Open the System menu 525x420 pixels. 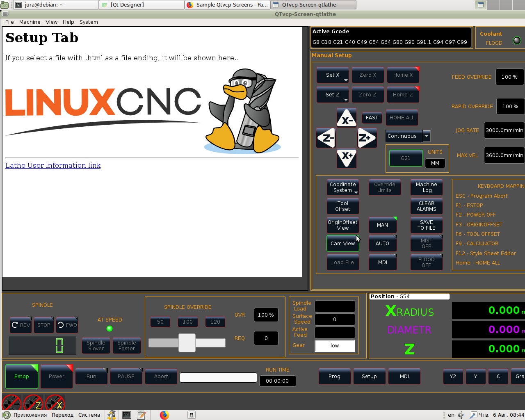coord(89,22)
